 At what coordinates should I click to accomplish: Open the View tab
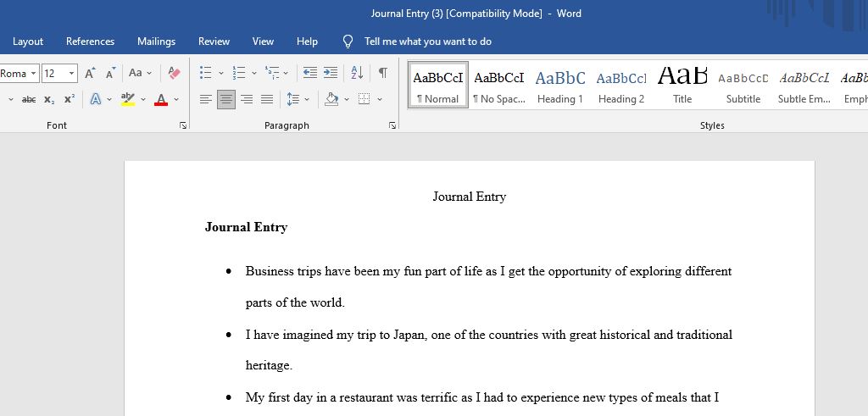[x=263, y=42]
